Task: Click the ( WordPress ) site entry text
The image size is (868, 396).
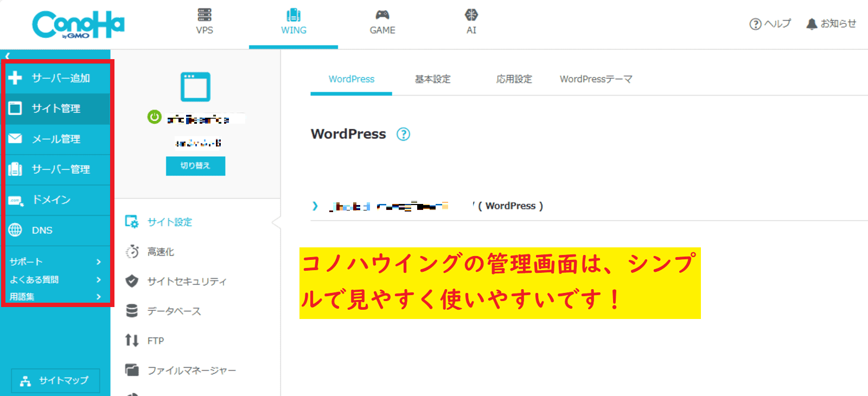Action: [510, 206]
